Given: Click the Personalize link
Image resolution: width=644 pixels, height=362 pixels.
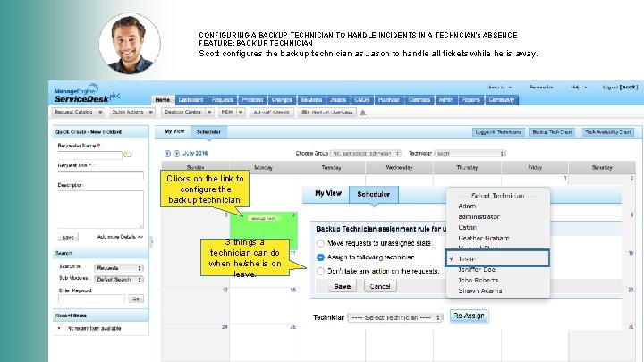Looking at the screenshot, I should coord(541,88).
